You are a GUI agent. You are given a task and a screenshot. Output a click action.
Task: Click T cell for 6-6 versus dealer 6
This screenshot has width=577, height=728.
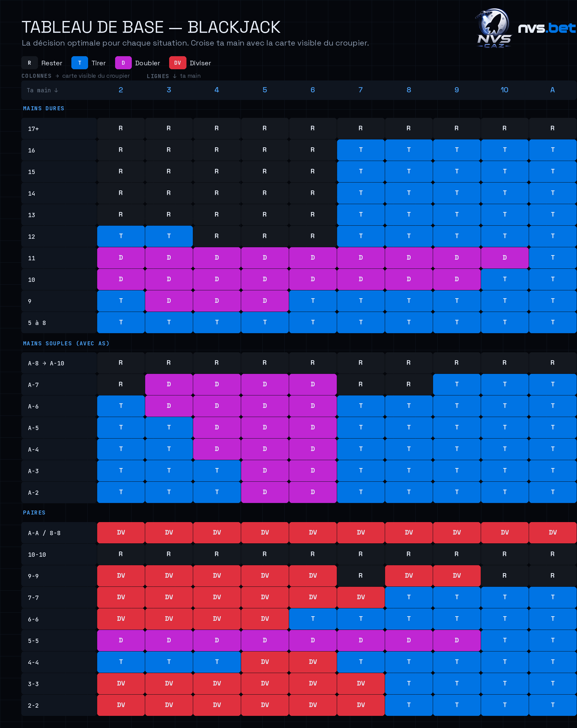(x=312, y=619)
